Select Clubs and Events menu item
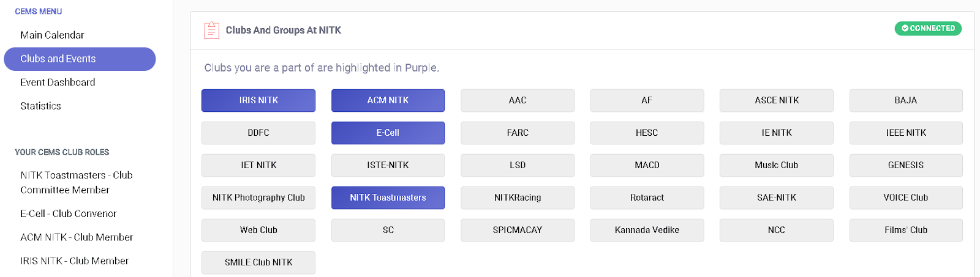 tap(58, 59)
